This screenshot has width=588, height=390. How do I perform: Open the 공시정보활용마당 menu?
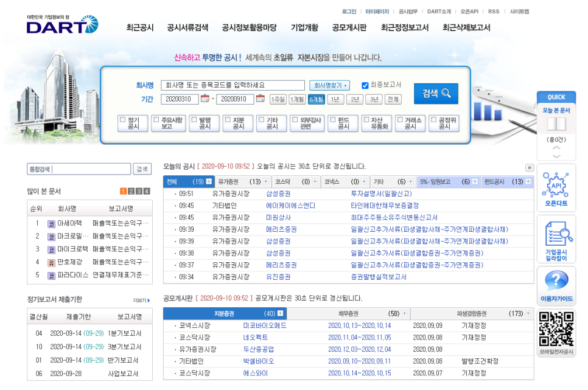pyautogui.click(x=250, y=27)
